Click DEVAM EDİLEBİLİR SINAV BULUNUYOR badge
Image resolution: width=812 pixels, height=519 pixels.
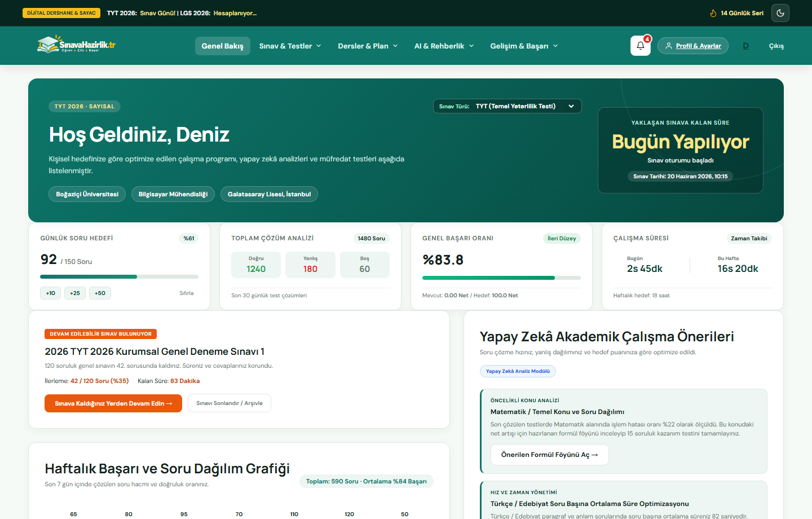pyautogui.click(x=100, y=334)
